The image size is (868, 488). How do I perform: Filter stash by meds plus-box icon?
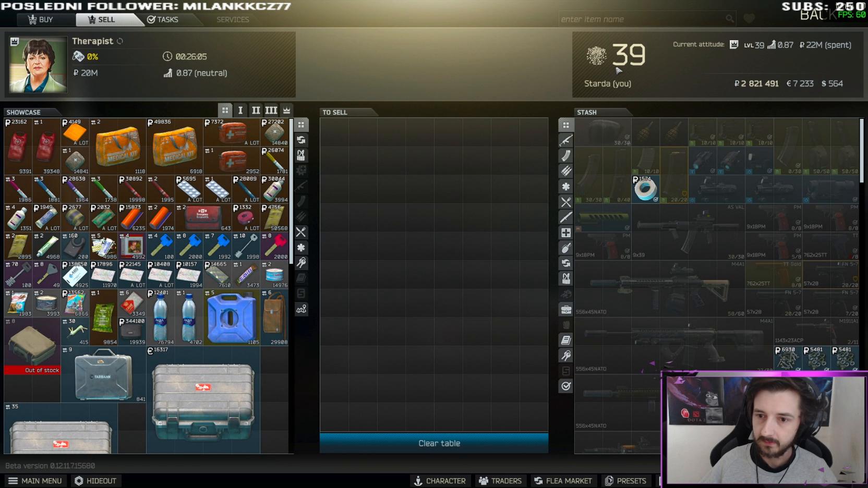566,233
